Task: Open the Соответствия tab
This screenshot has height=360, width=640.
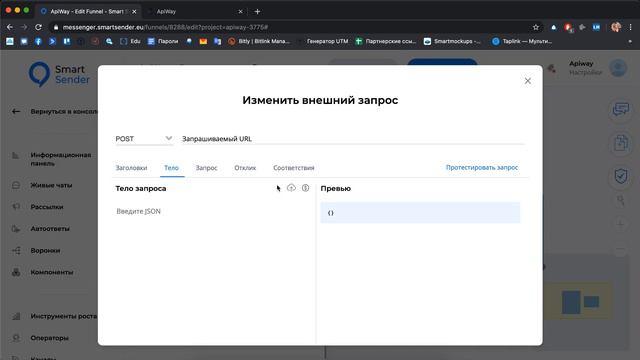Action: click(x=294, y=168)
